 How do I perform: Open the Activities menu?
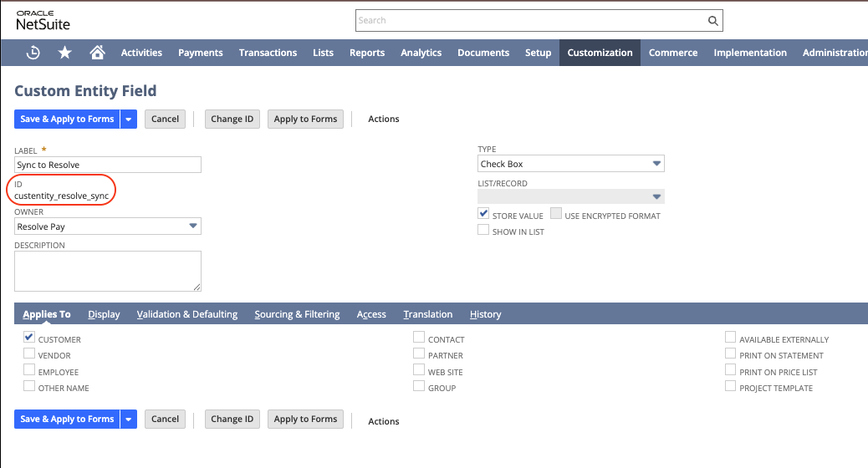(141, 53)
